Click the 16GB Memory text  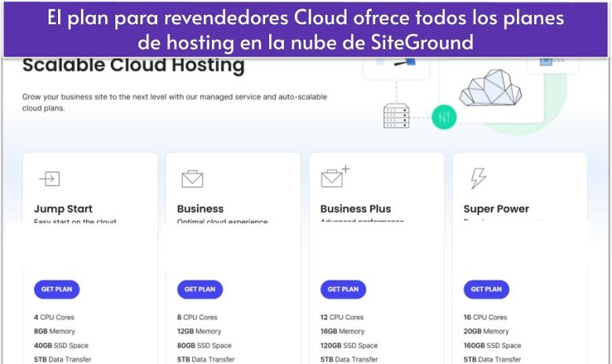[342, 331]
